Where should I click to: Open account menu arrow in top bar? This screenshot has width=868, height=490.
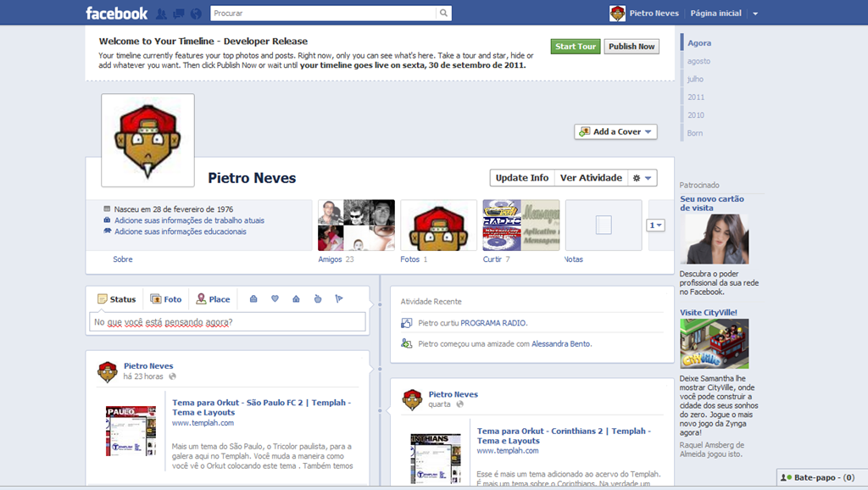pos(755,14)
